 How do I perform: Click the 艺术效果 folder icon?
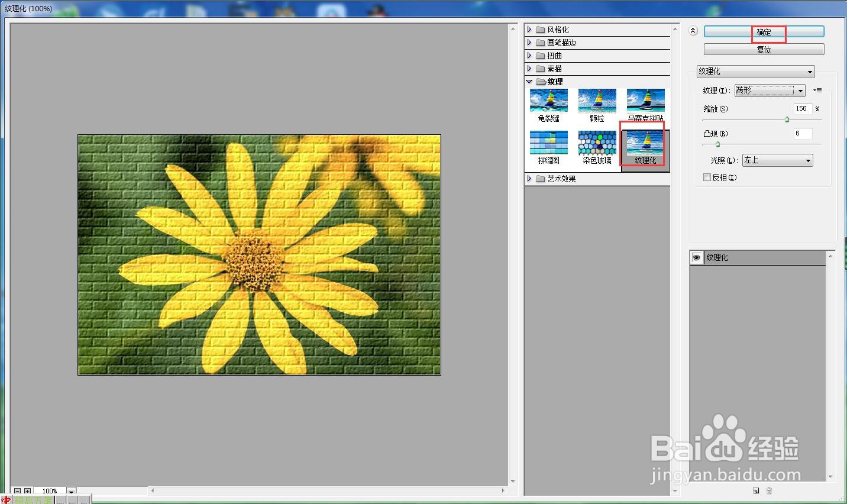(540, 179)
